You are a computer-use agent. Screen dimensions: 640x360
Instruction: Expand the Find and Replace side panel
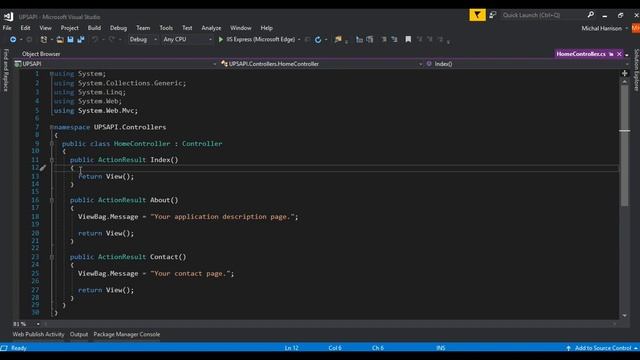6,70
